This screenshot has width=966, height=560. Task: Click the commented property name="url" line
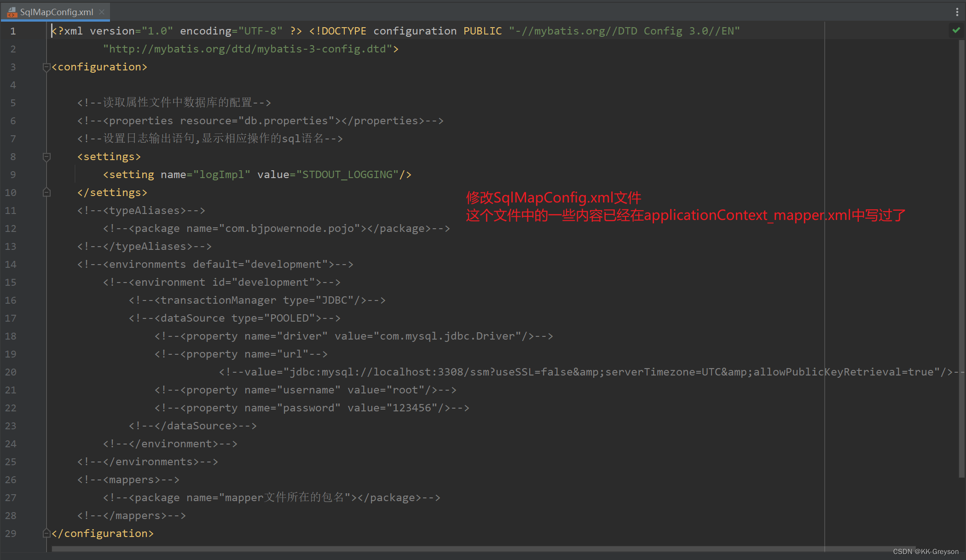pos(241,354)
